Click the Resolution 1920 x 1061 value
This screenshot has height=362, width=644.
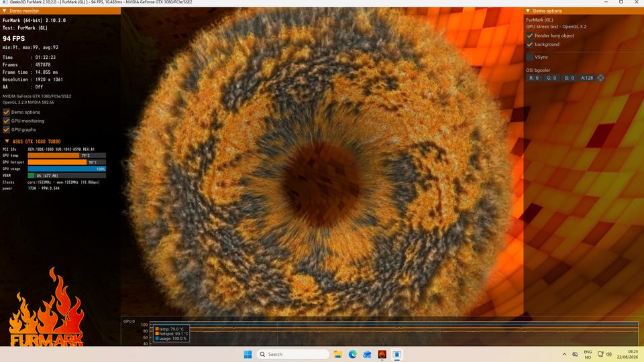click(x=49, y=80)
